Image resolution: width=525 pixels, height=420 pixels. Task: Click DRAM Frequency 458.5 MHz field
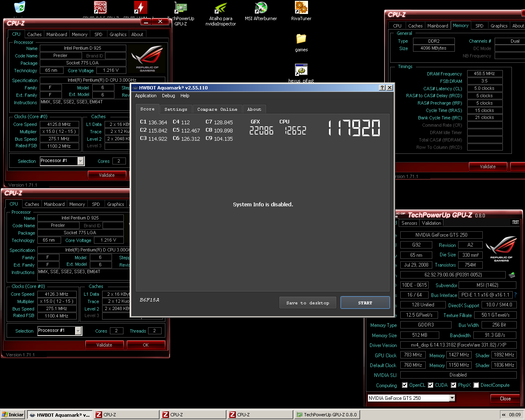[x=485, y=74]
